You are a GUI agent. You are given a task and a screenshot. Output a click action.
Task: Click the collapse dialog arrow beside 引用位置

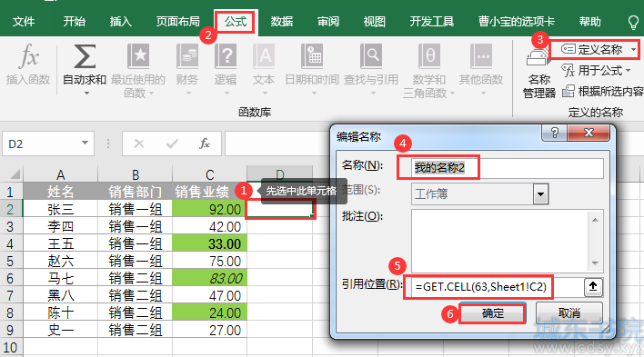(x=593, y=287)
